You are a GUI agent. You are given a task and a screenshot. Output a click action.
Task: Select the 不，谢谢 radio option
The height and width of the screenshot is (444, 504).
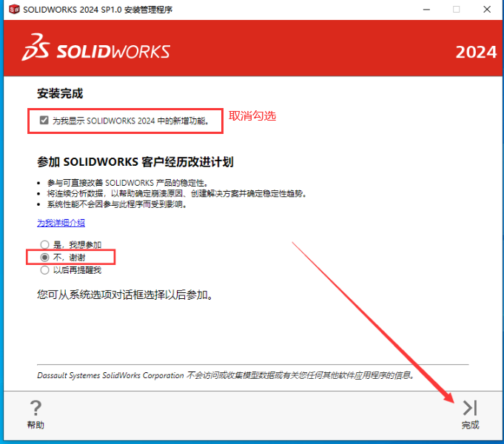[44, 258]
